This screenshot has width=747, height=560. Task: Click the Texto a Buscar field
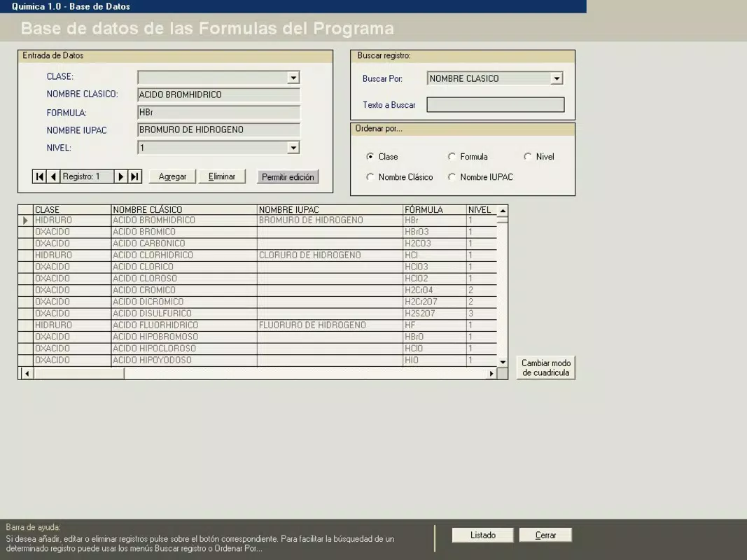pos(496,105)
